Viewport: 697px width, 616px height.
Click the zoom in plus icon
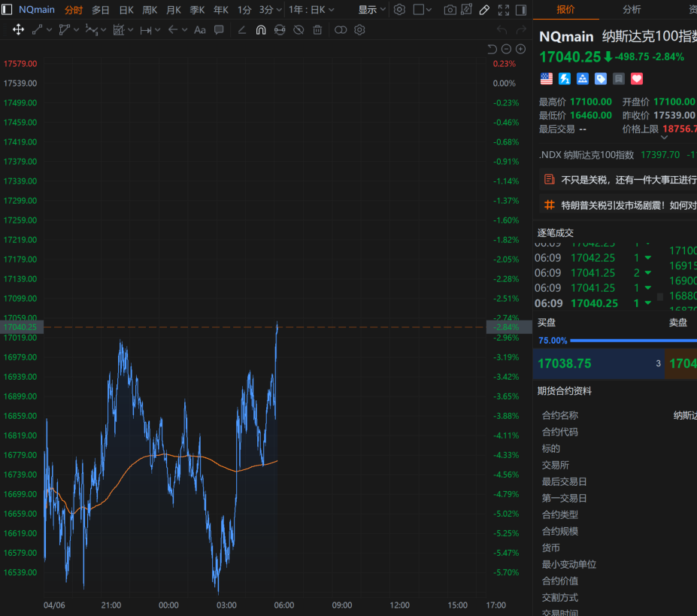(x=520, y=49)
